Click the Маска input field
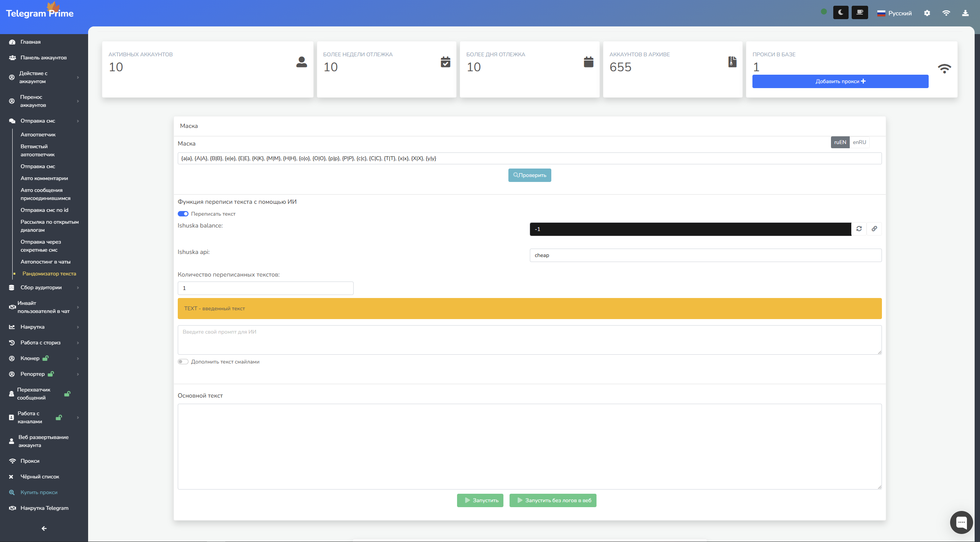This screenshot has width=980, height=542. pyautogui.click(x=529, y=158)
